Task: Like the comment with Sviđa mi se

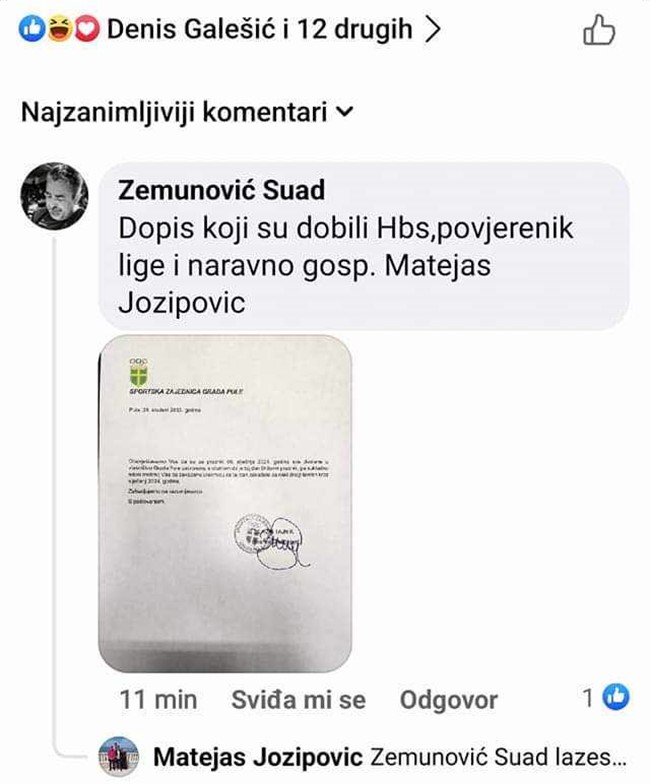Action: point(298,700)
